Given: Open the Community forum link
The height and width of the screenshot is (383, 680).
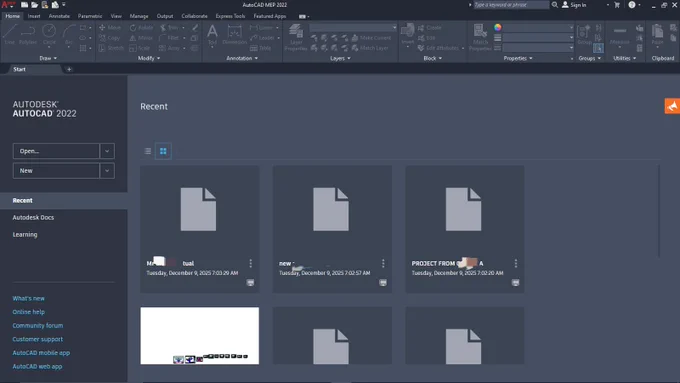Looking at the screenshot, I should 38,325.
